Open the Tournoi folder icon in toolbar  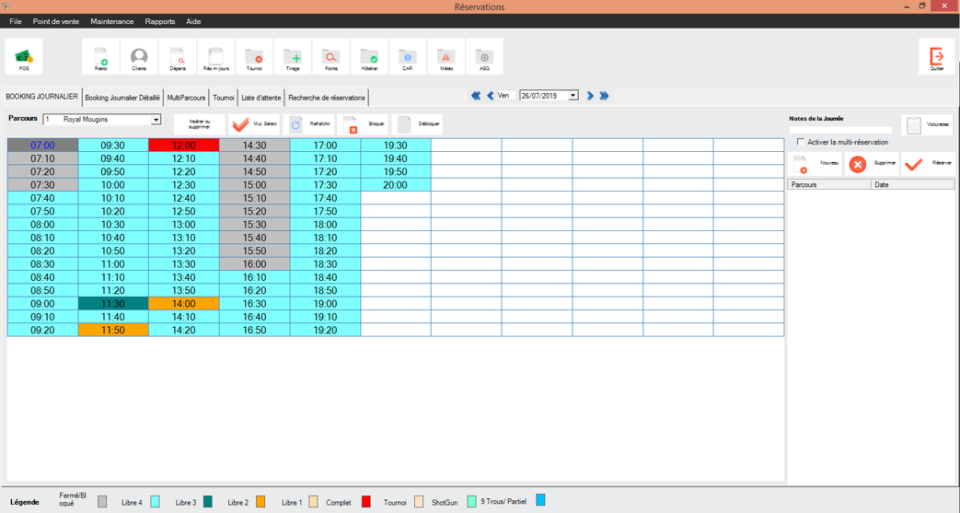click(254, 57)
